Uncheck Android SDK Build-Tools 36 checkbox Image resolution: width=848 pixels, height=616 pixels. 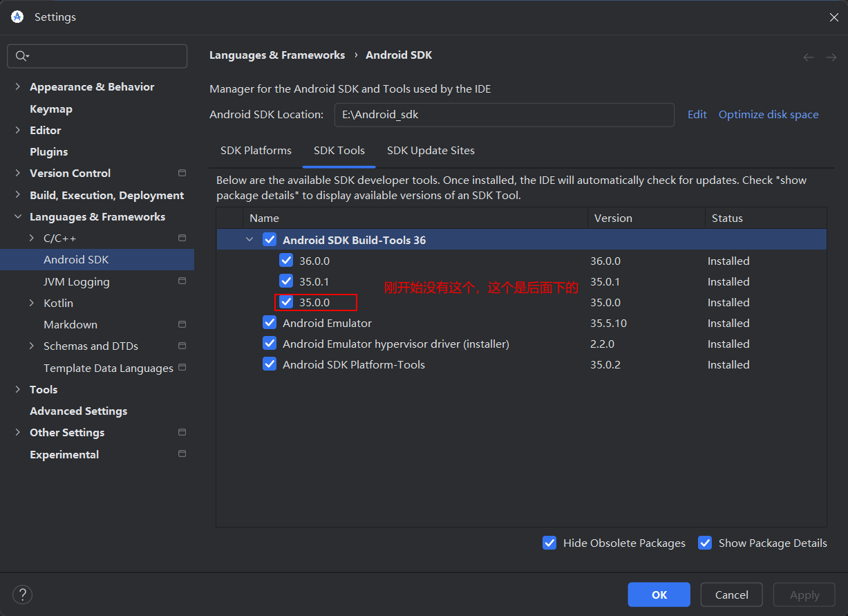click(x=270, y=240)
